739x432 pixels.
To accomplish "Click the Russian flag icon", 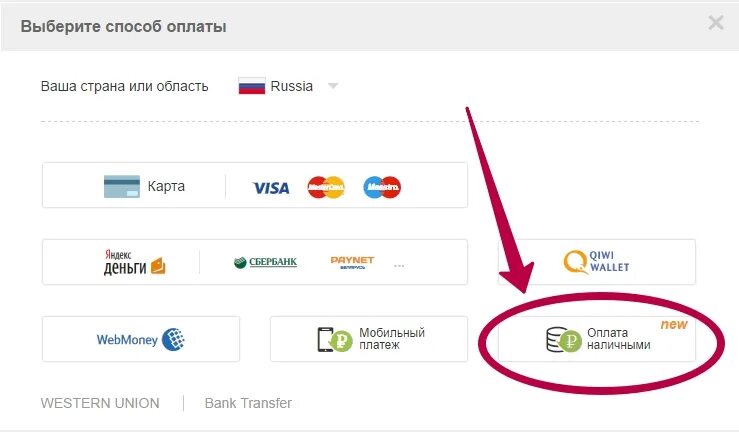I will pos(252,86).
